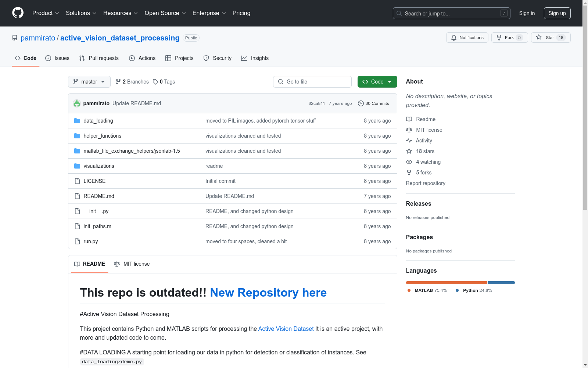Click the Notifications button

(467, 38)
